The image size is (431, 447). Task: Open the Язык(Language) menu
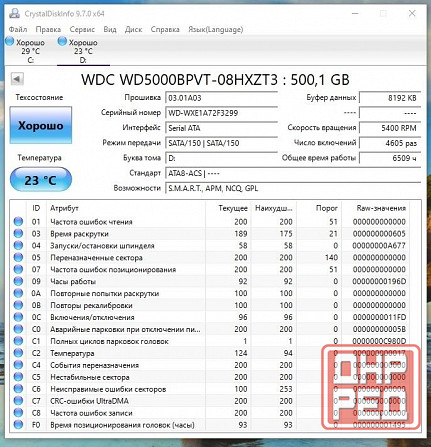pos(216,29)
